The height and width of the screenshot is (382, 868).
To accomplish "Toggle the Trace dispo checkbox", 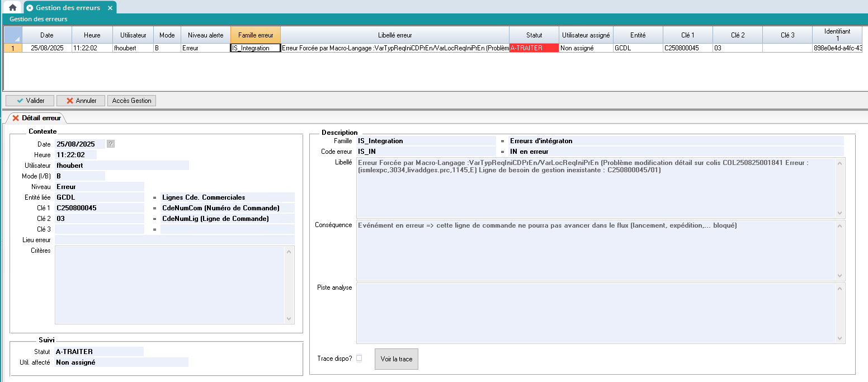I will [x=359, y=358].
